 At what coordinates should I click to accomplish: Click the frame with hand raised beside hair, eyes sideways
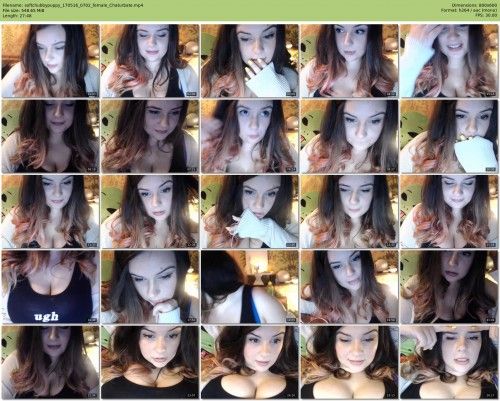250,136
